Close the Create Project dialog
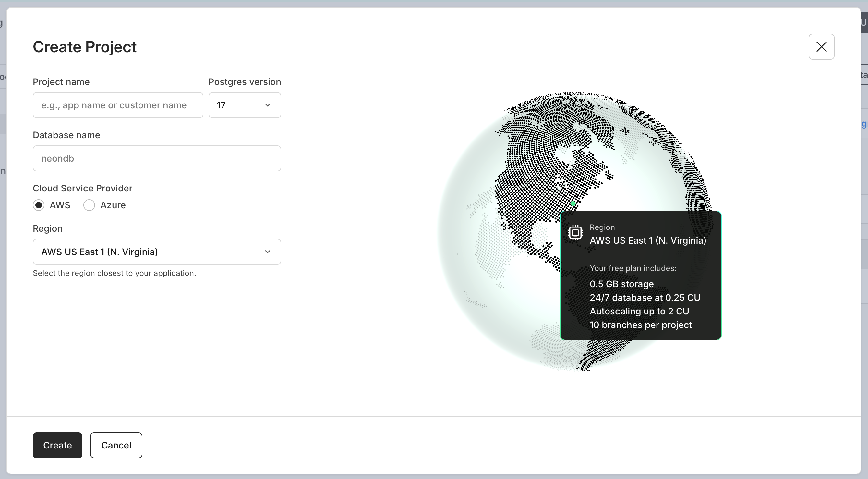The width and height of the screenshot is (868, 479). point(821,47)
